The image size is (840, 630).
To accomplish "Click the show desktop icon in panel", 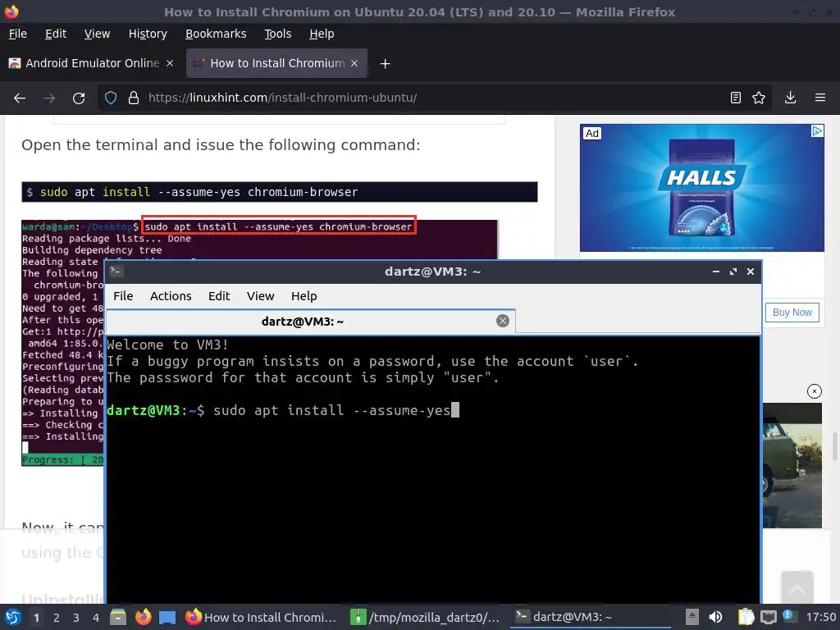I will (x=167, y=617).
